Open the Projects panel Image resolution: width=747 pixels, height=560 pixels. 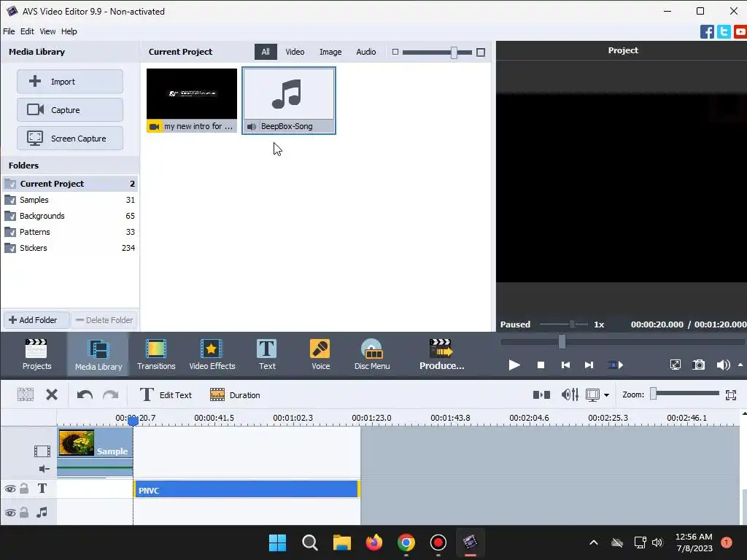[36, 354]
